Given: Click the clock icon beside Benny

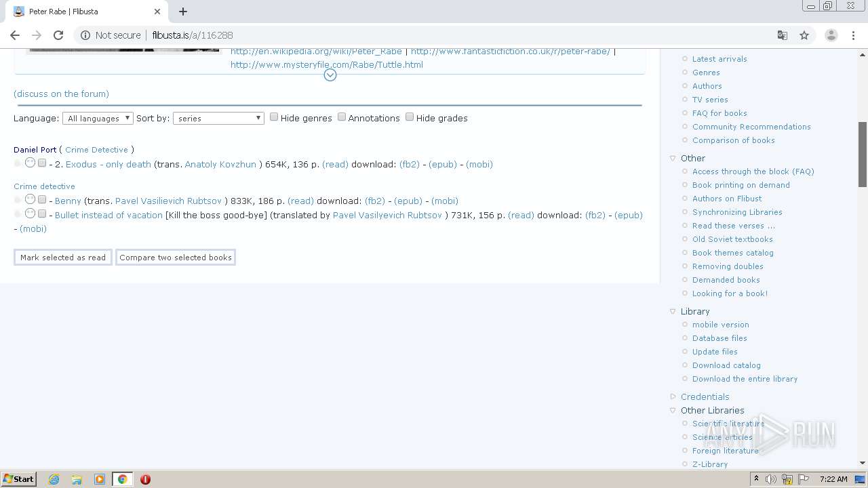Looking at the screenshot, I should coord(30,199).
